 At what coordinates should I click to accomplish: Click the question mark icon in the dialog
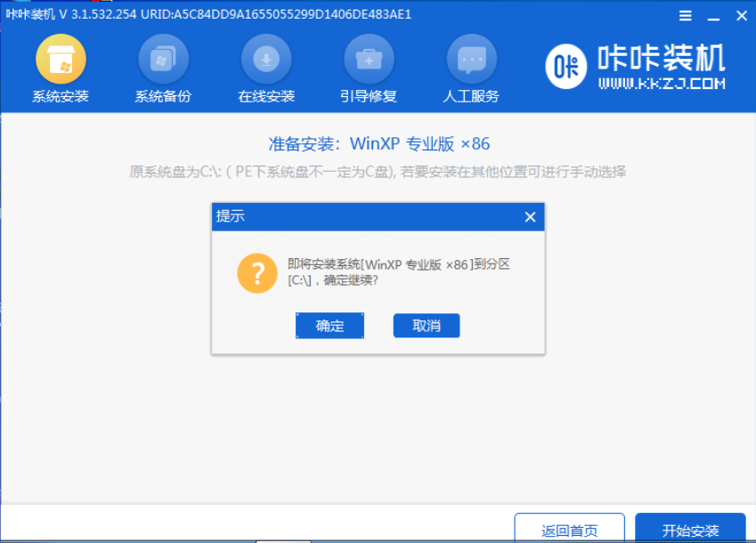click(x=257, y=273)
